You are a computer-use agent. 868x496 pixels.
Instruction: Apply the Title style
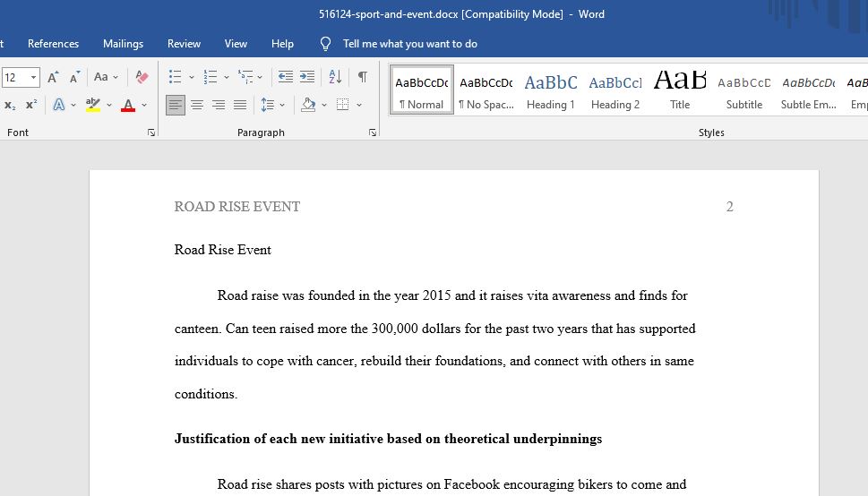(x=680, y=90)
